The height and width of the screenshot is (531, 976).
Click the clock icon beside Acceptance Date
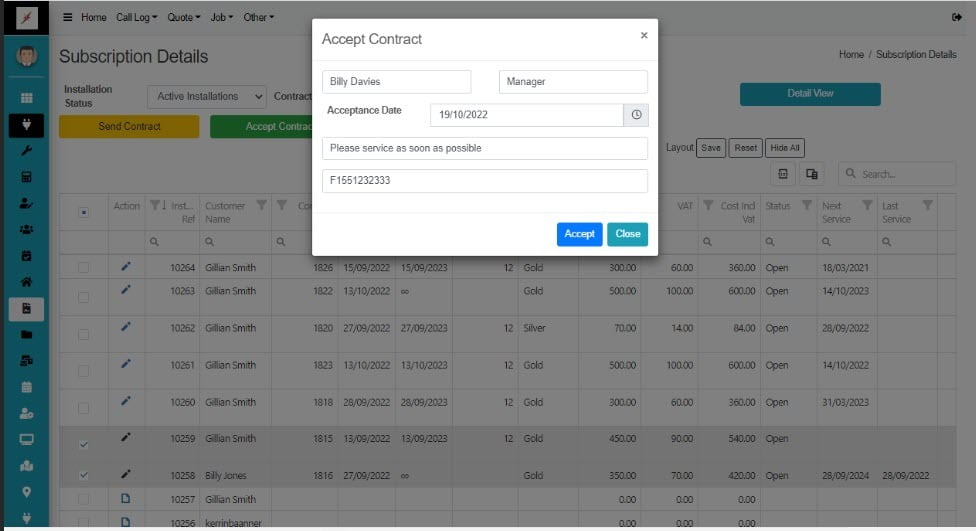[x=636, y=115]
